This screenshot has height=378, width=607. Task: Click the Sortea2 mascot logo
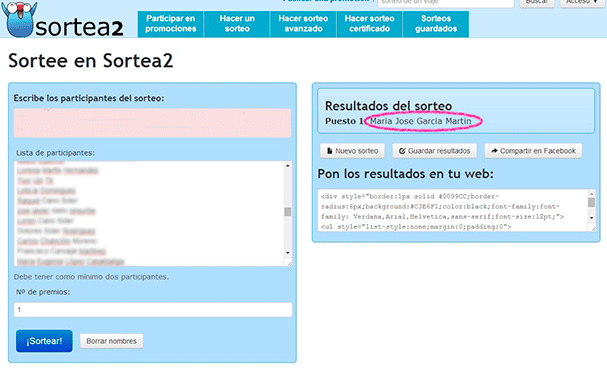(x=19, y=19)
